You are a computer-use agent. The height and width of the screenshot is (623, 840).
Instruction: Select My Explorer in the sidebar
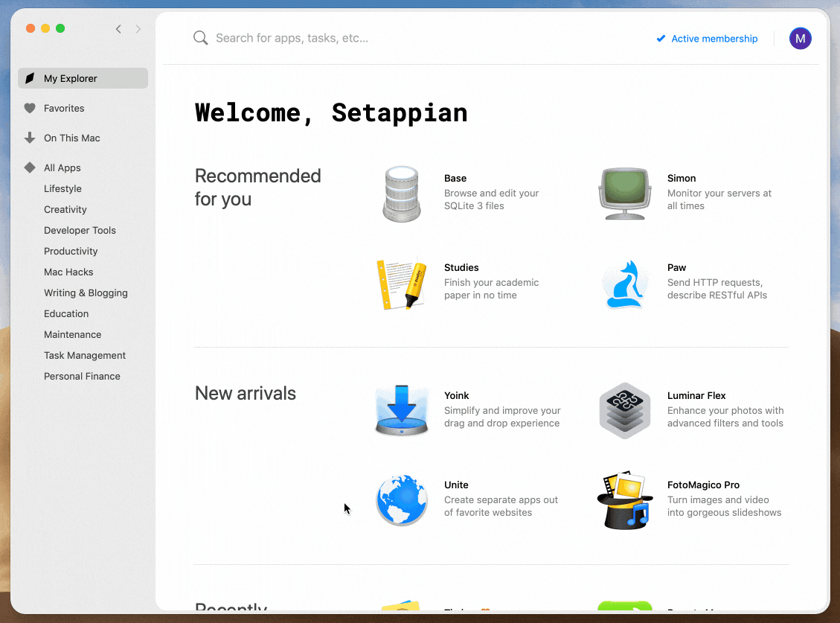[83, 78]
